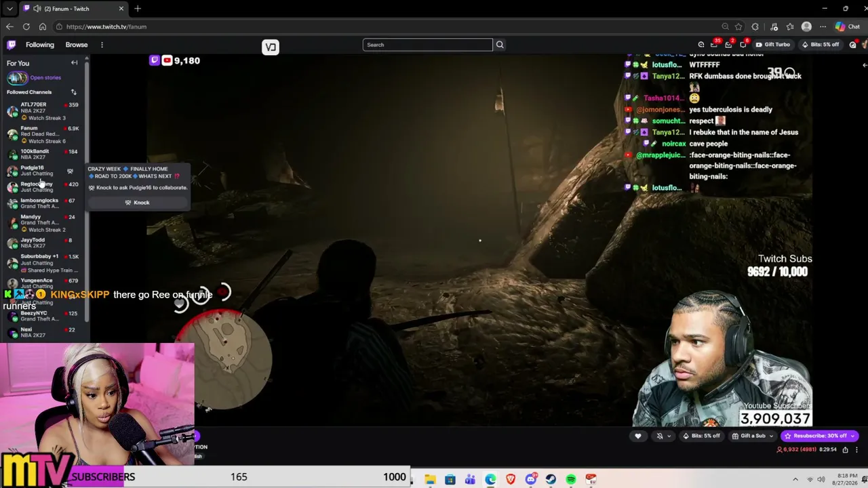868x488 pixels.
Task: Open Bits 5% off in top bar
Action: pyautogui.click(x=821, y=45)
